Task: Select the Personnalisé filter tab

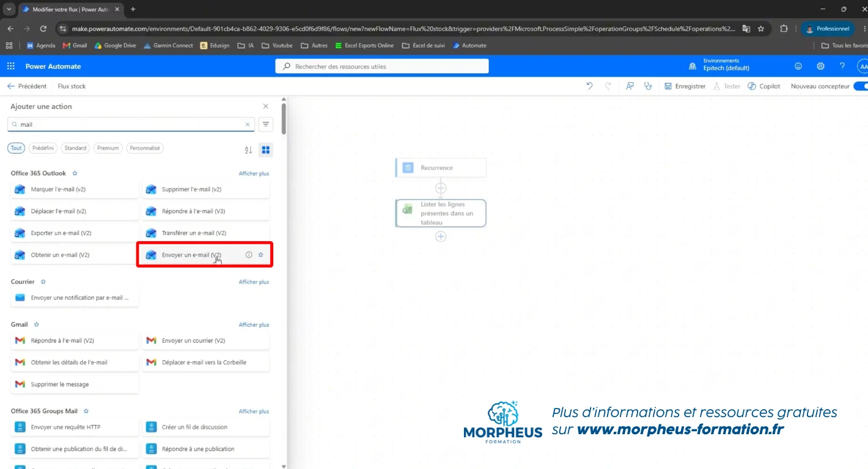Action: point(145,148)
